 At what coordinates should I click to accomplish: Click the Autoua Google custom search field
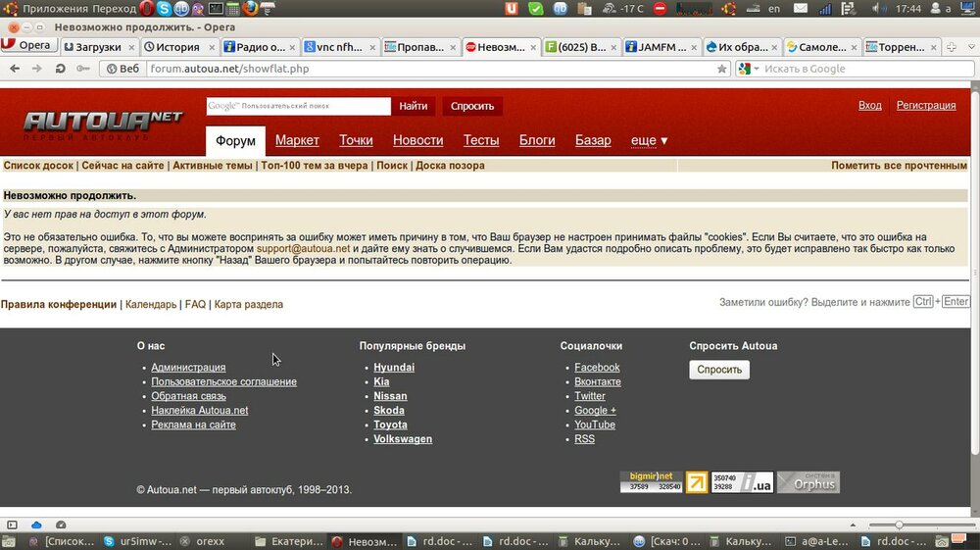pyautogui.click(x=298, y=106)
